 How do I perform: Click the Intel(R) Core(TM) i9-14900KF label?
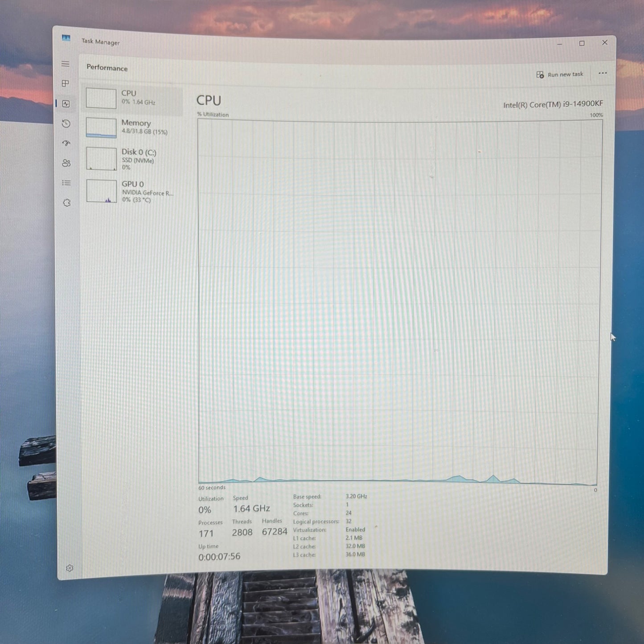[x=553, y=104]
